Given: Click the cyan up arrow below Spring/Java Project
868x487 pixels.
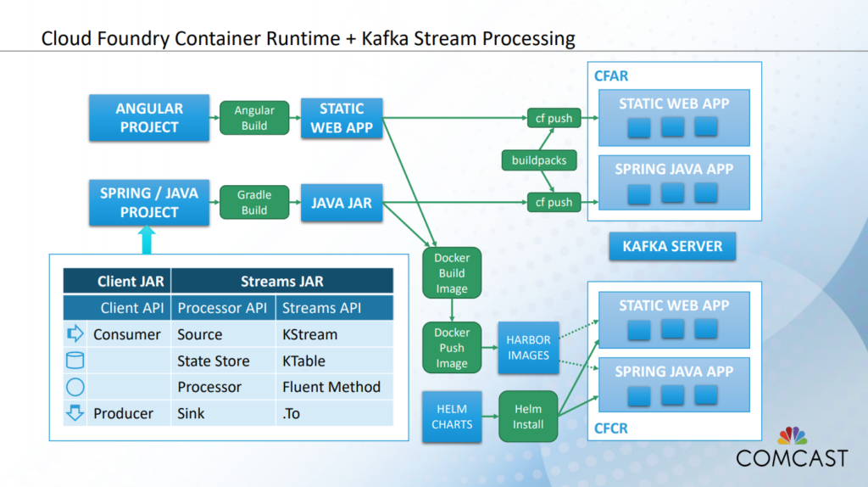Looking at the screenshot, I should (x=147, y=239).
